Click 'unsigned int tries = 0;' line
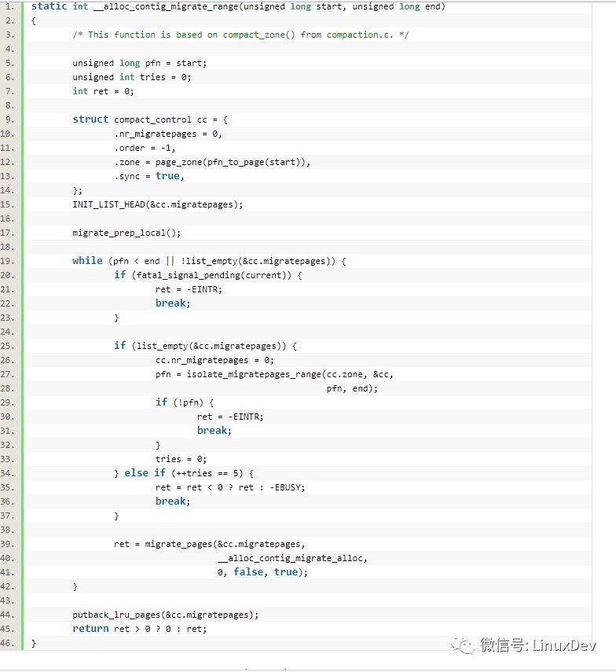The width and height of the screenshot is (616, 672). pos(132,77)
